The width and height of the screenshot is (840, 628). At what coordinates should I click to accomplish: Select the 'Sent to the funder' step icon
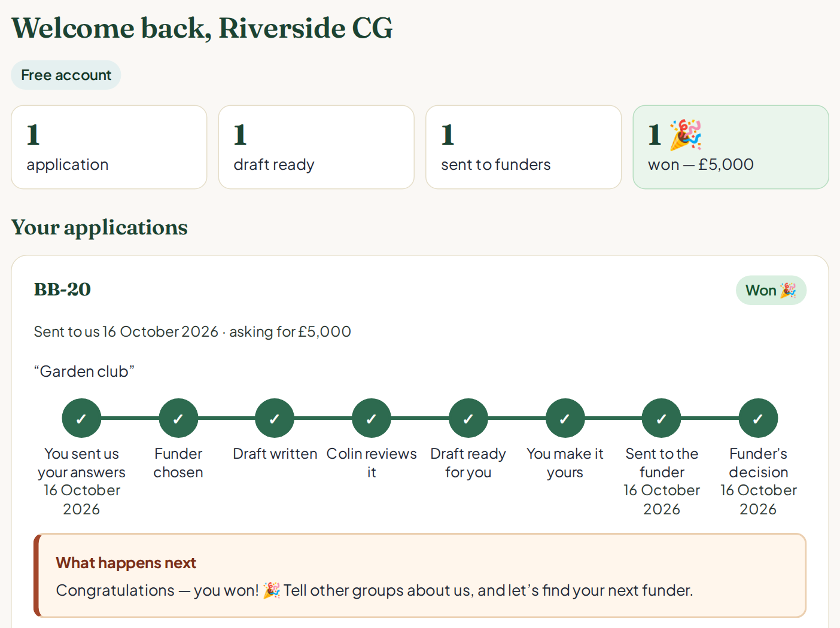coord(662,418)
